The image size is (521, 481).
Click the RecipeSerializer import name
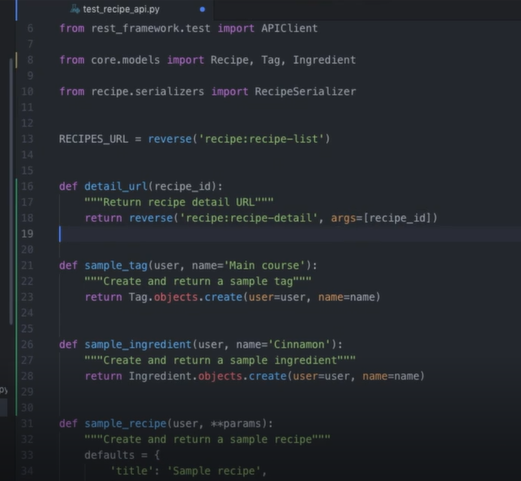305,91
